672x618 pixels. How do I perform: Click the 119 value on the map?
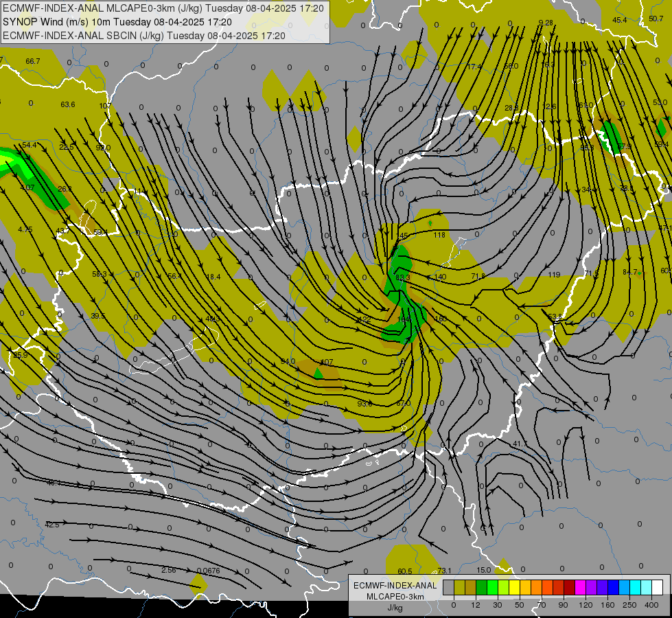554,275
